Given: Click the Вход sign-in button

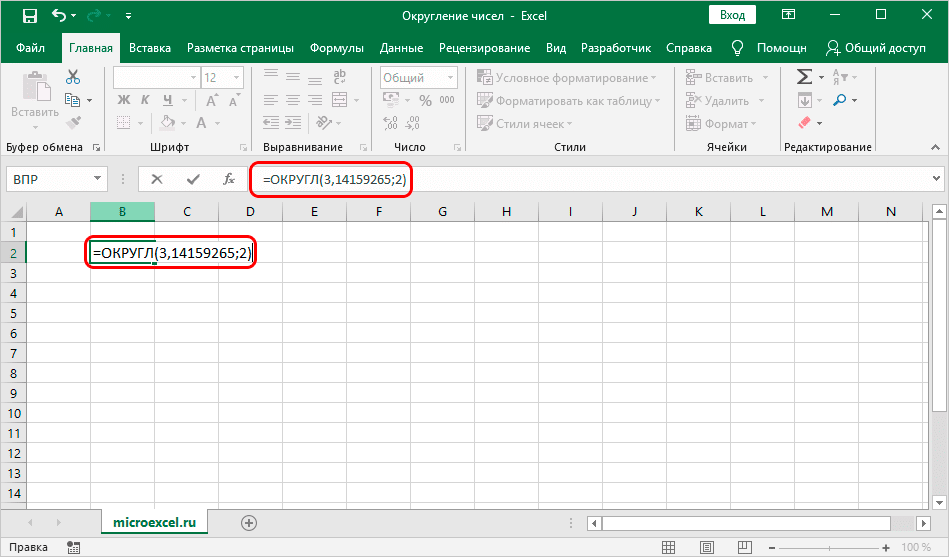Looking at the screenshot, I should [x=732, y=15].
